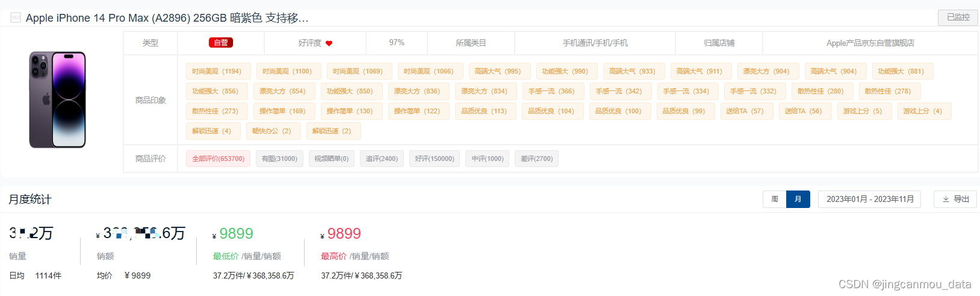Click the 时尚美观 (1069) tag
The width and height of the screenshot is (980, 296).
pyautogui.click(x=359, y=71)
